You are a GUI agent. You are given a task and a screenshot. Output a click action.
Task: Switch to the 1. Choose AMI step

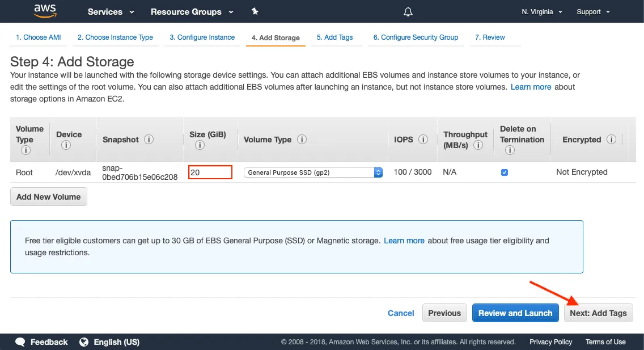[x=38, y=37]
